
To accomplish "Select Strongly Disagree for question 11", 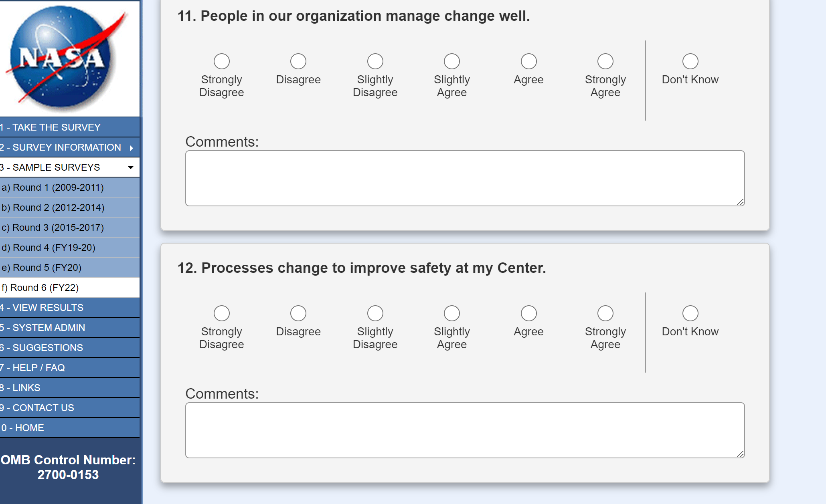I will (221, 61).
